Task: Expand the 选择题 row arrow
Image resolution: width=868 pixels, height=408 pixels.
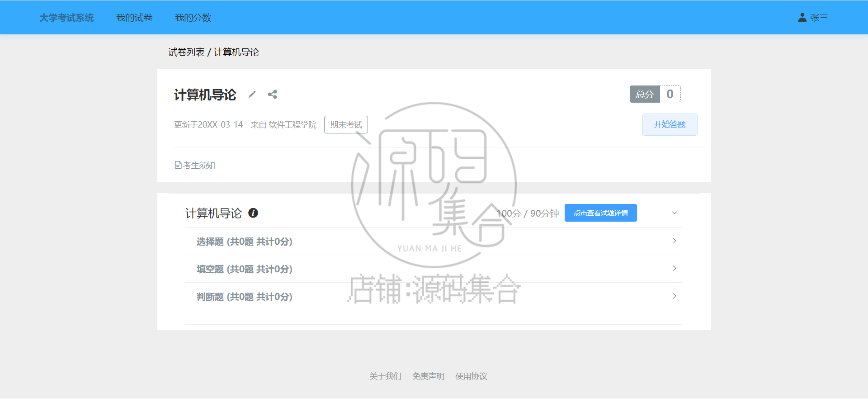Action: point(674,241)
